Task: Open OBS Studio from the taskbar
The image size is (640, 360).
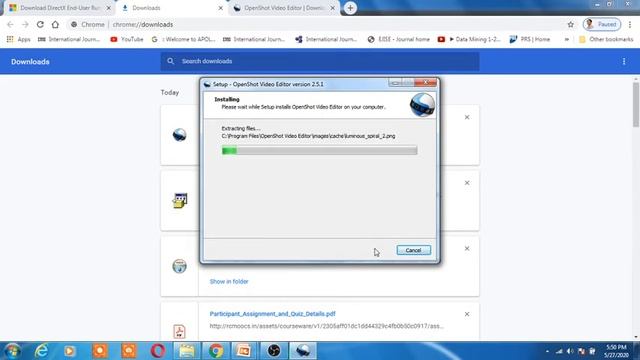Action: (x=273, y=351)
